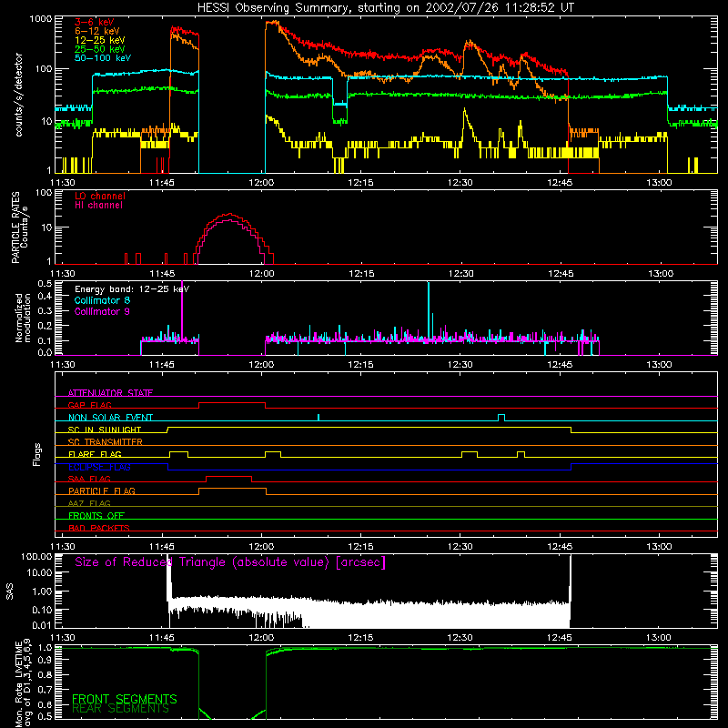Screen dimensions: 728x728
Task: Select the NON_SOLAR_EVENT flag label
Action: tap(110, 418)
